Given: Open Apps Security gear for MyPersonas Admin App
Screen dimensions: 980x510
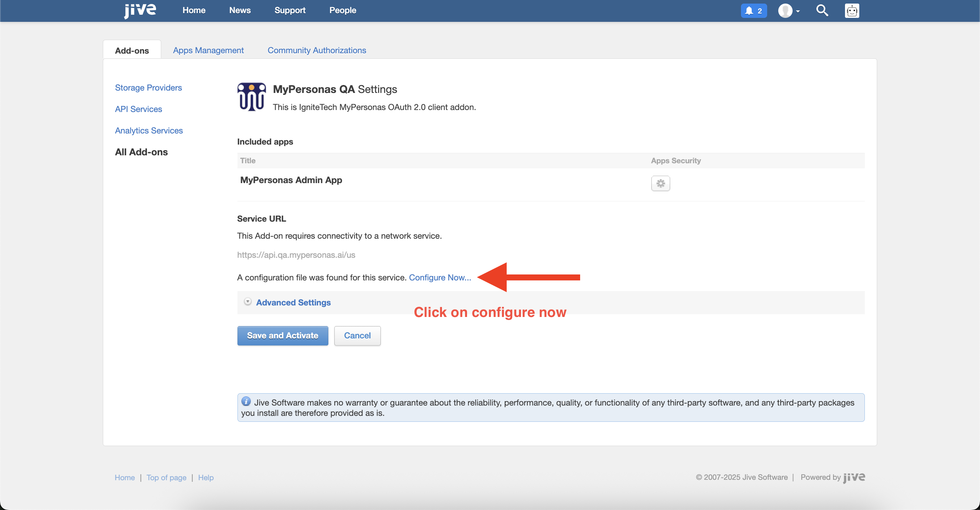Looking at the screenshot, I should coord(660,183).
